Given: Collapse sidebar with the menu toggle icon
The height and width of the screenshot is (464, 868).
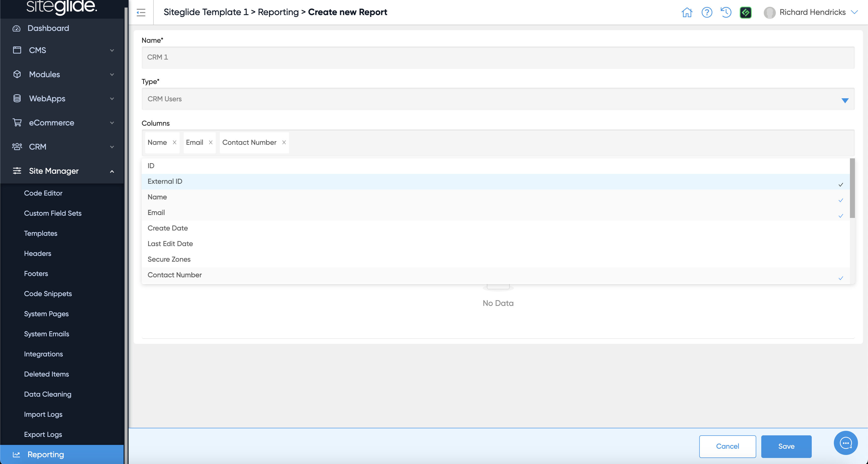Looking at the screenshot, I should coord(141,13).
